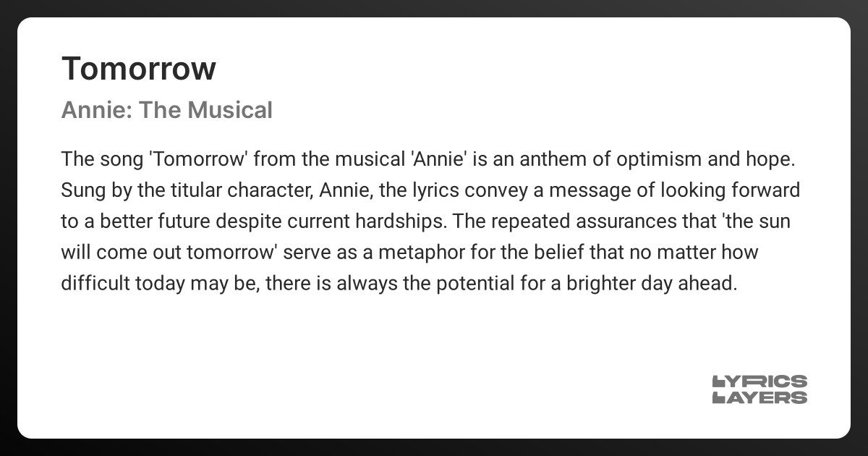The image size is (868, 456).
Task: Click the Lyrics Layers logo
Action: coord(759,389)
